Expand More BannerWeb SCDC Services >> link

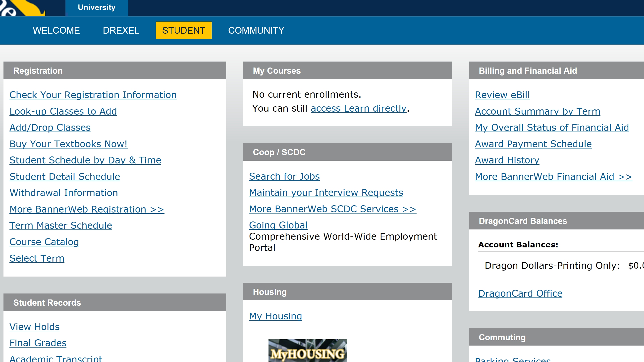(332, 209)
